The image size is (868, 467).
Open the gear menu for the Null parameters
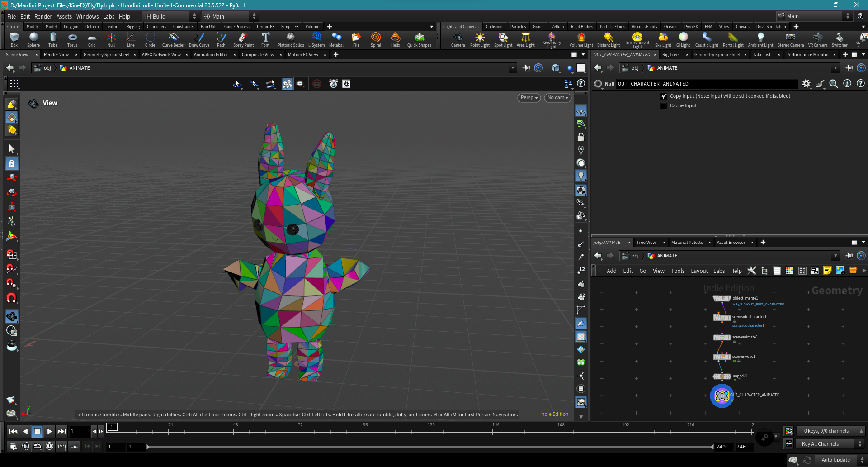pos(807,84)
